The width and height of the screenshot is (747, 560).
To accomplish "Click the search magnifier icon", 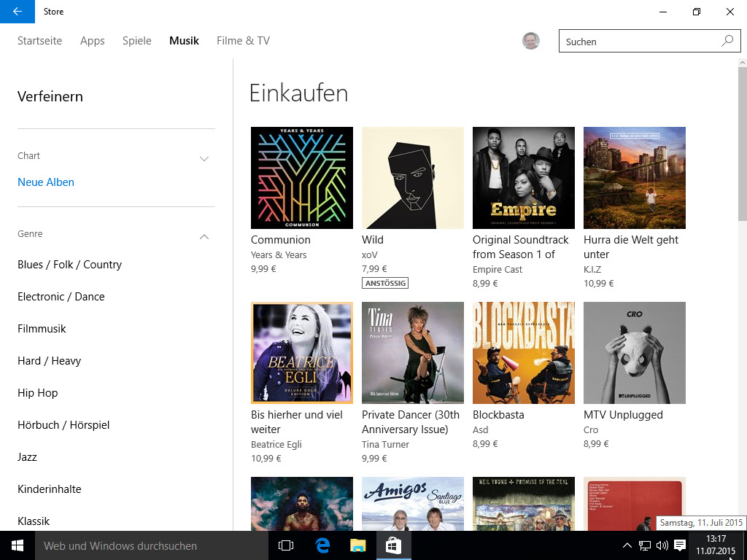I will tap(727, 41).
